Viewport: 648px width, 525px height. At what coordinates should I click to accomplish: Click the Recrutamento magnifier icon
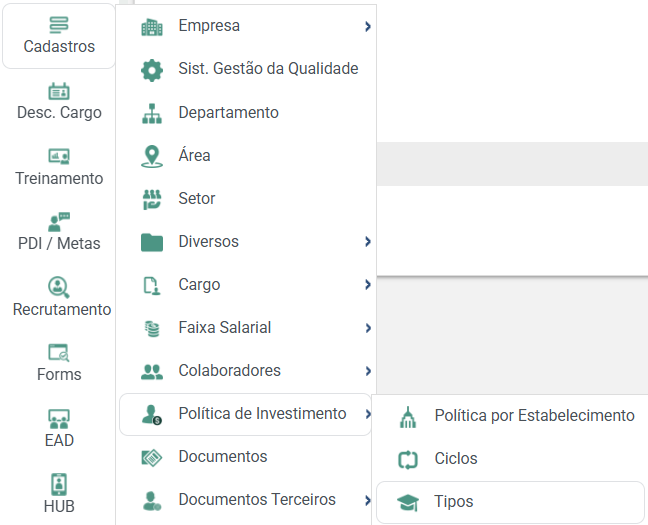click(59, 287)
